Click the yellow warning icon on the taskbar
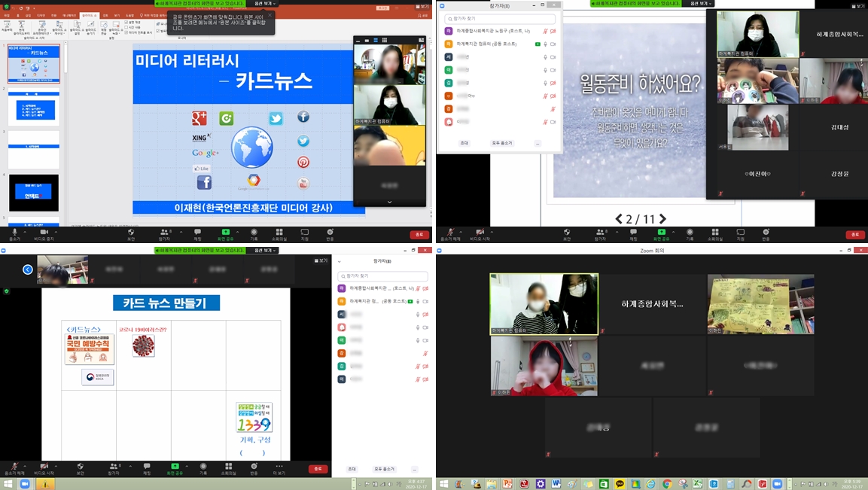Viewport: 868px width, 490px height. [44, 484]
